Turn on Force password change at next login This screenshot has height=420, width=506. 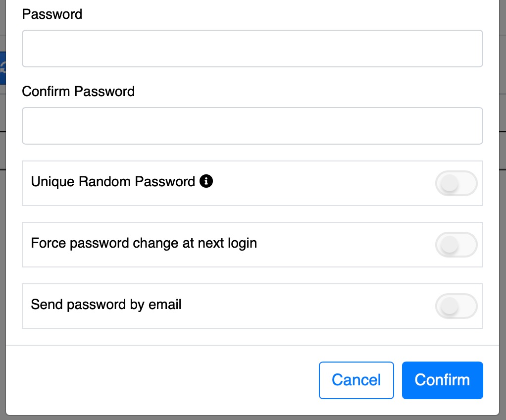click(x=456, y=245)
